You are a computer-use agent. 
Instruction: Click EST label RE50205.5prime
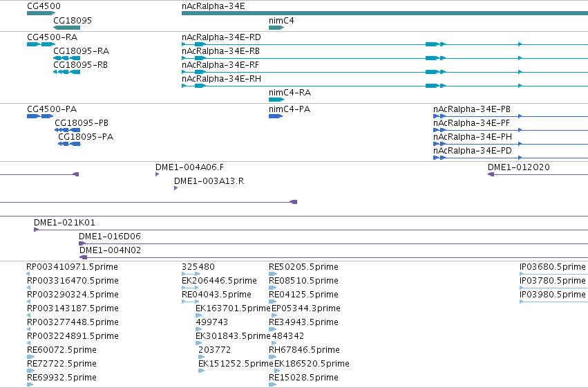point(303,267)
